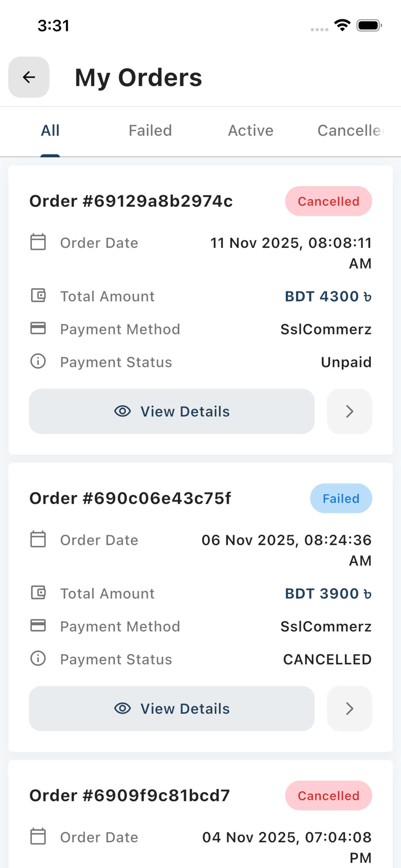View Details for order #690c06e43c75f
Screen dimensions: 401x868
[x=171, y=708]
